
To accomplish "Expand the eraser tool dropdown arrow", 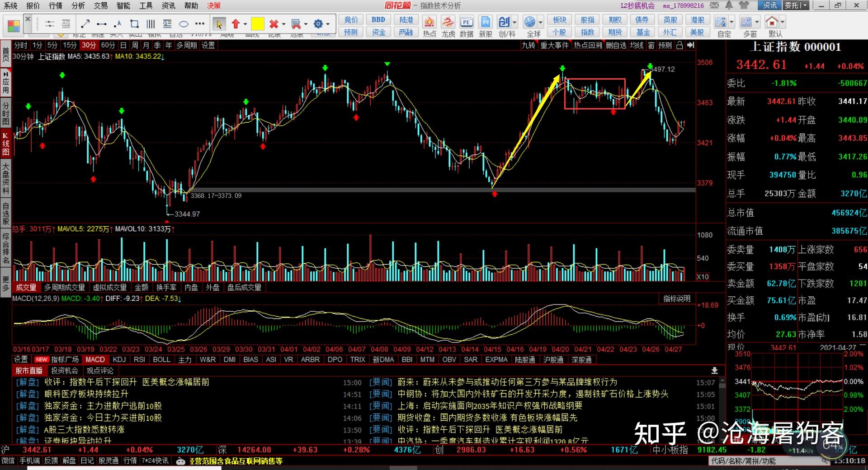I will (x=306, y=24).
